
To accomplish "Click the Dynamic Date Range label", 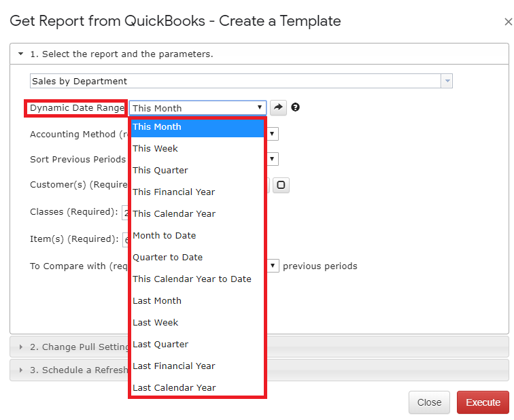I will click(x=77, y=108).
